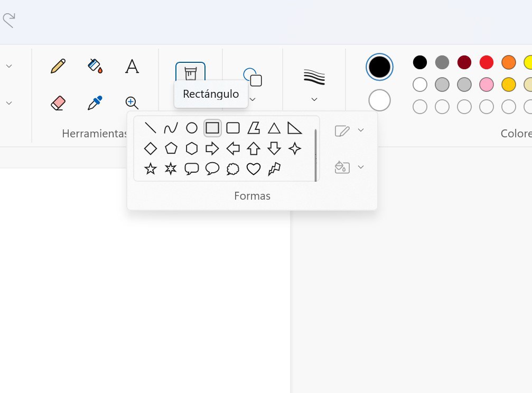532x393 pixels.
Task: Select the rounded rectangle shape
Action: [233, 128]
